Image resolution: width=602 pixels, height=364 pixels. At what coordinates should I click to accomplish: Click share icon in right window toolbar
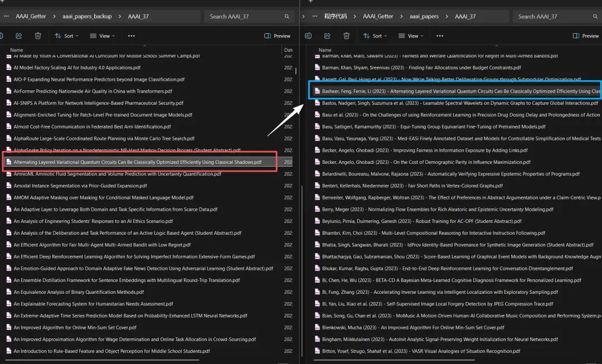[327, 36]
